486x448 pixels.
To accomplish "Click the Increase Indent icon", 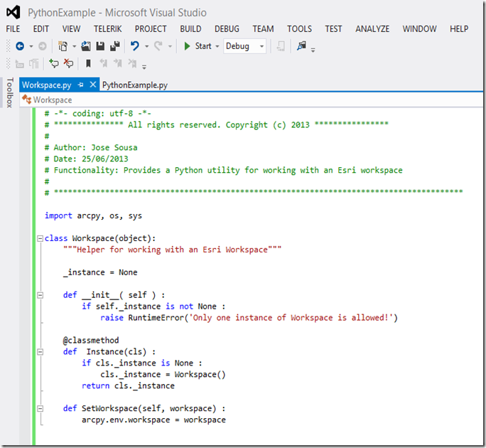I will pyautogui.click(x=34, y=64).
